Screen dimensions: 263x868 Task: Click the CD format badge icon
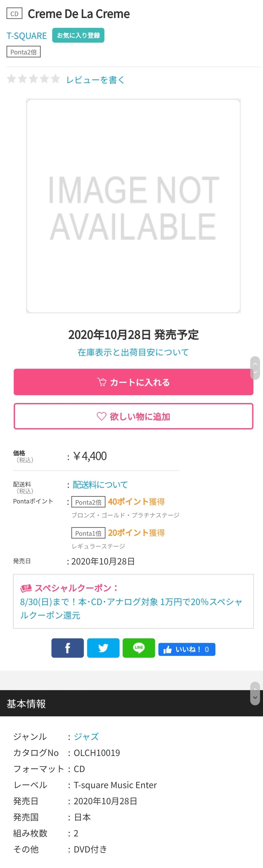(15, 14)
